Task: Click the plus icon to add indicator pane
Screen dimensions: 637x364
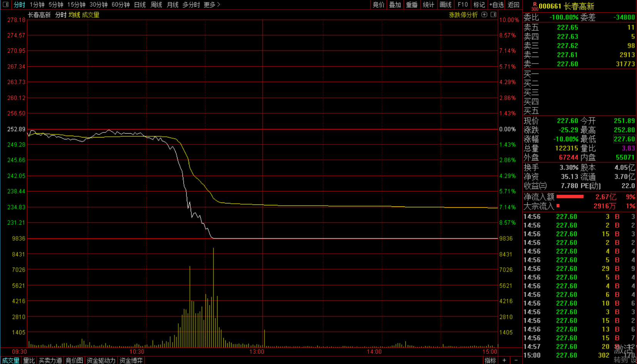Action: 504,360
